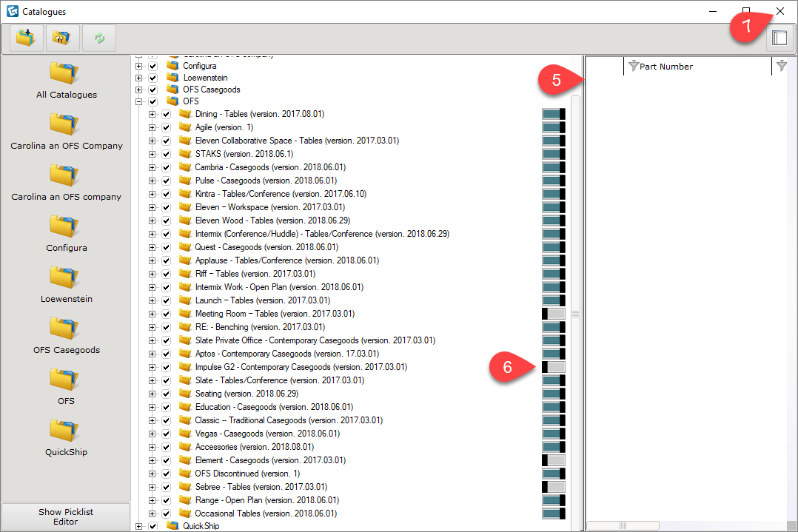The height and width of the screenshot is (532, 798).
Task: Open the All Catalogues folder
Action: [66, 81]
